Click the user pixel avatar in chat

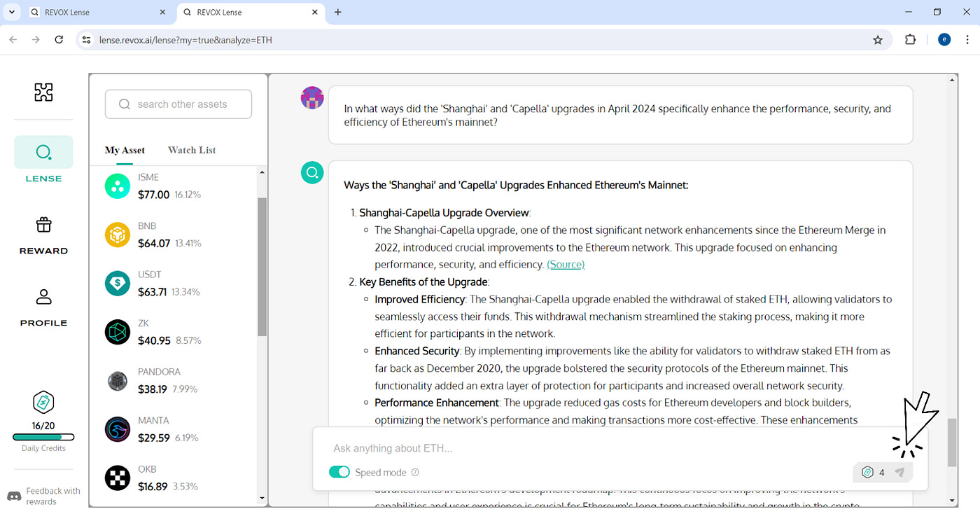pyautogui.click(x=312, y=98)
